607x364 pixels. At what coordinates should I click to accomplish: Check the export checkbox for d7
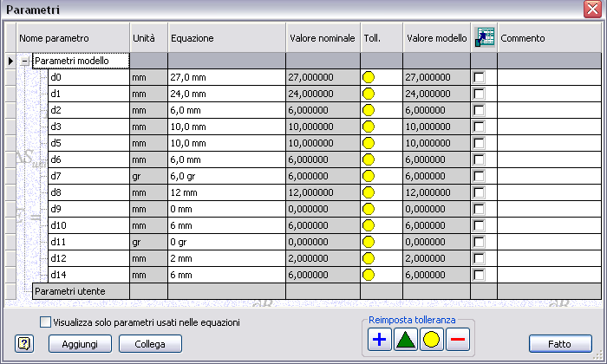(479, 176)
